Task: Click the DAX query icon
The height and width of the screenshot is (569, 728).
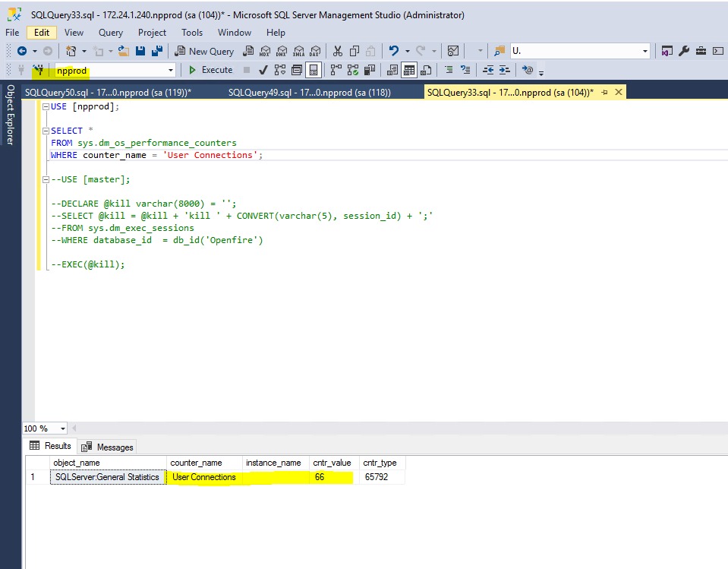Action: (315, 51)
